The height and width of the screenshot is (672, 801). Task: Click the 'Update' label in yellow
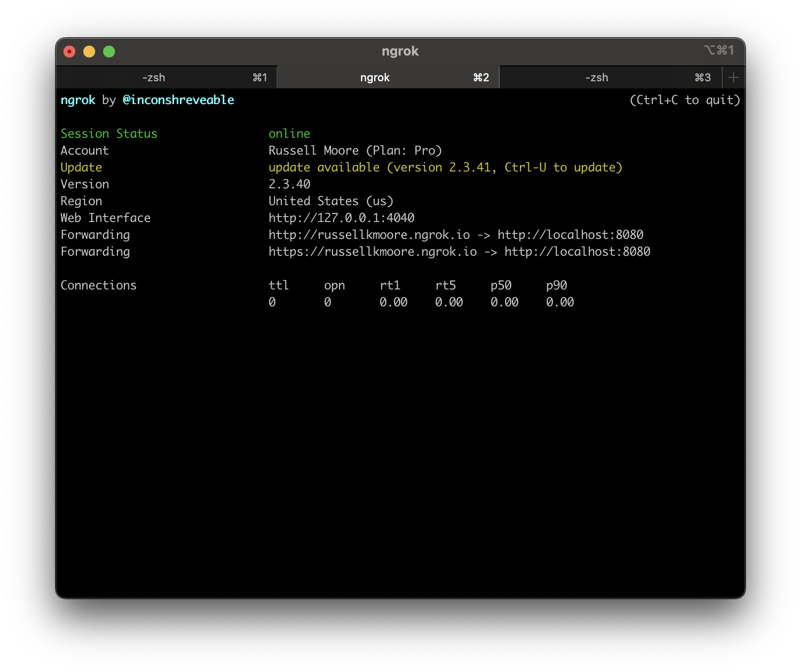[x=81, y=168]
